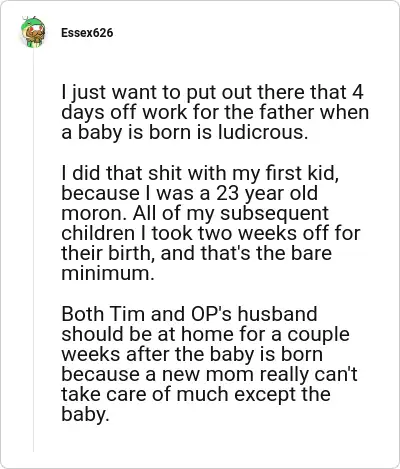Visit the Essex626 username profile link

[x=87, y=33]
